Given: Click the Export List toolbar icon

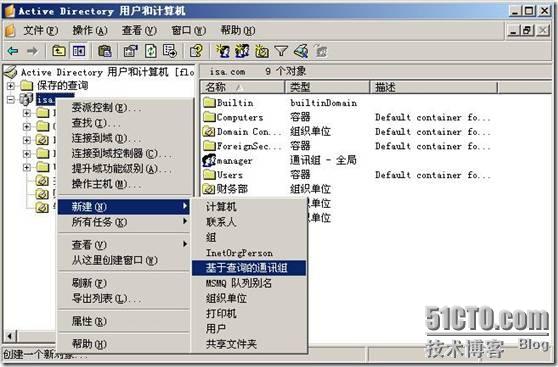Looking at the screenshot, I should [170, 51].
